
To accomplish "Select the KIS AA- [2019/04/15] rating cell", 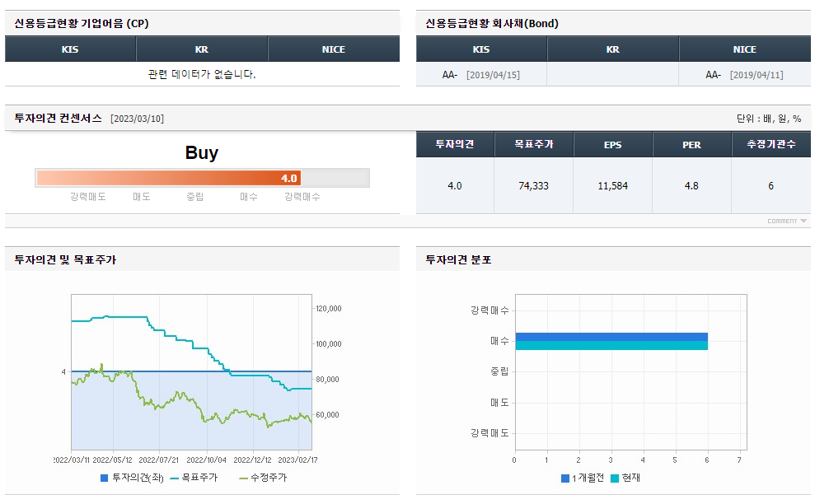I will [481, 75].
